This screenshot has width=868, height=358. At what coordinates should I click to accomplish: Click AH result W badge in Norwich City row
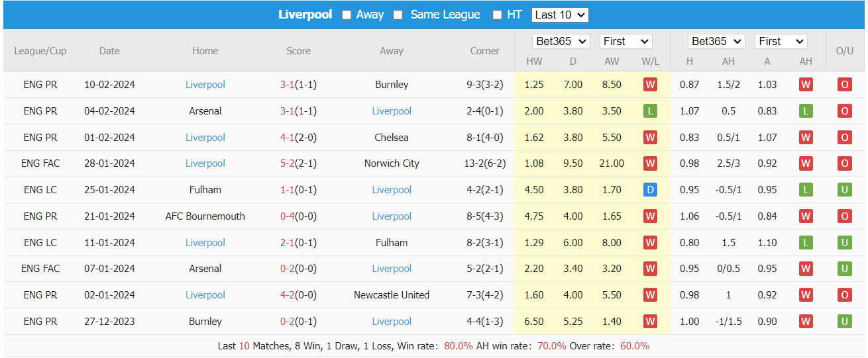click(806, 163)
